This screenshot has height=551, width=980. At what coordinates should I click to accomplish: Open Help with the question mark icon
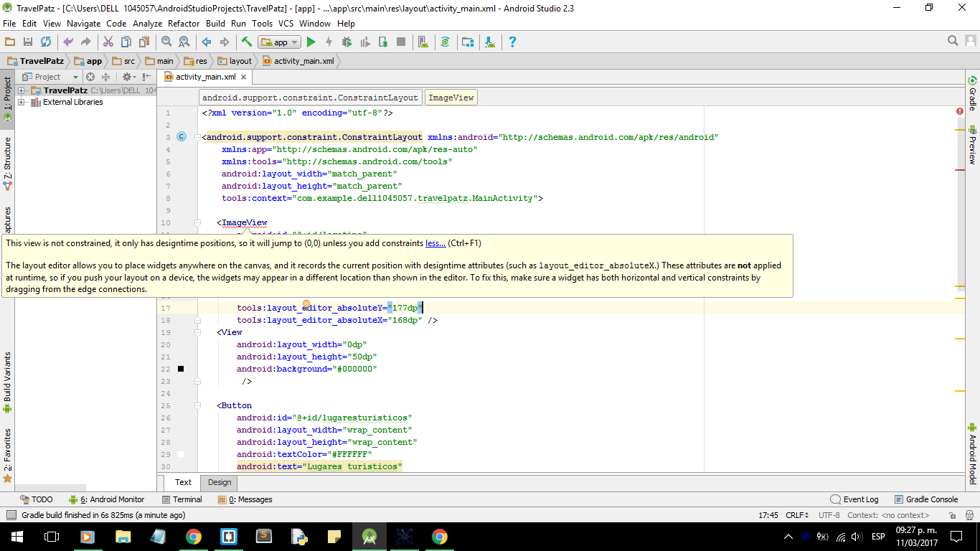pos(512,42)
